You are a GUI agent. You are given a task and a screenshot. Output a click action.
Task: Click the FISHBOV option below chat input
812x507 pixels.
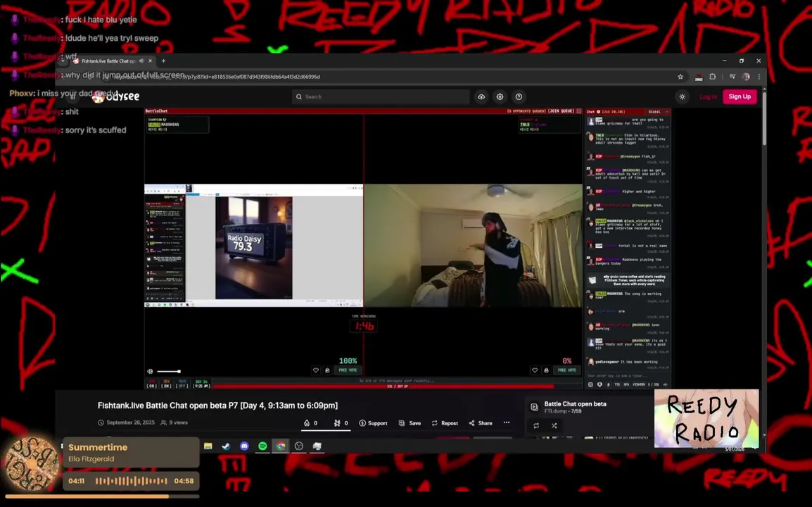click(638, 384)
